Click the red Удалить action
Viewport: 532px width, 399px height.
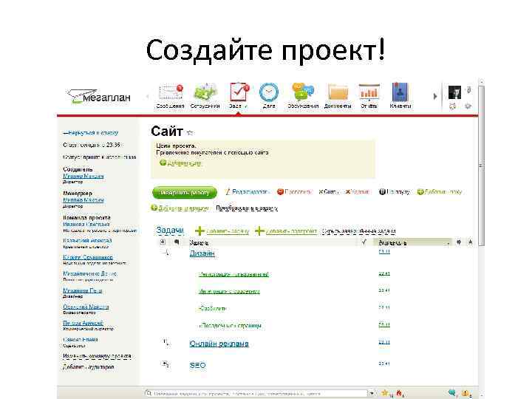pos(358,191)
